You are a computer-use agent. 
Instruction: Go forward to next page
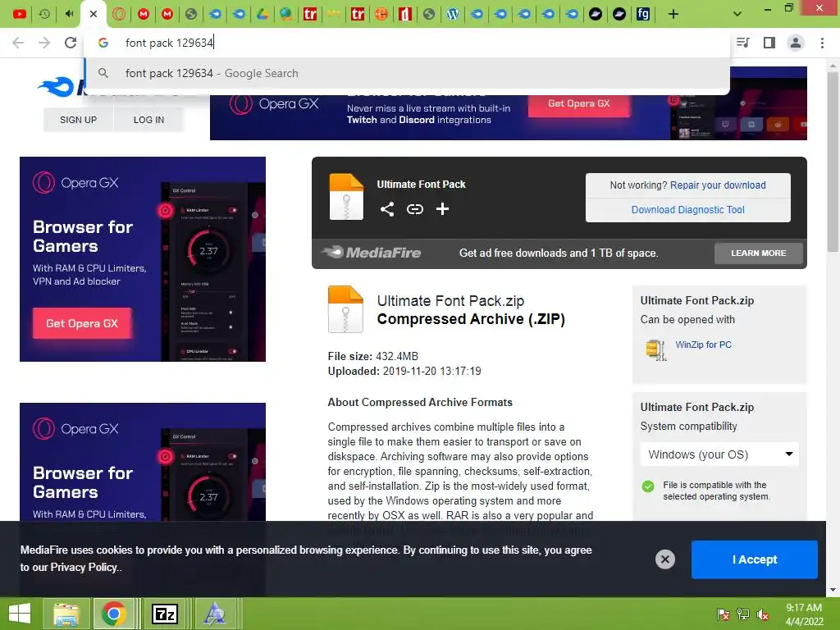[44, 43]
